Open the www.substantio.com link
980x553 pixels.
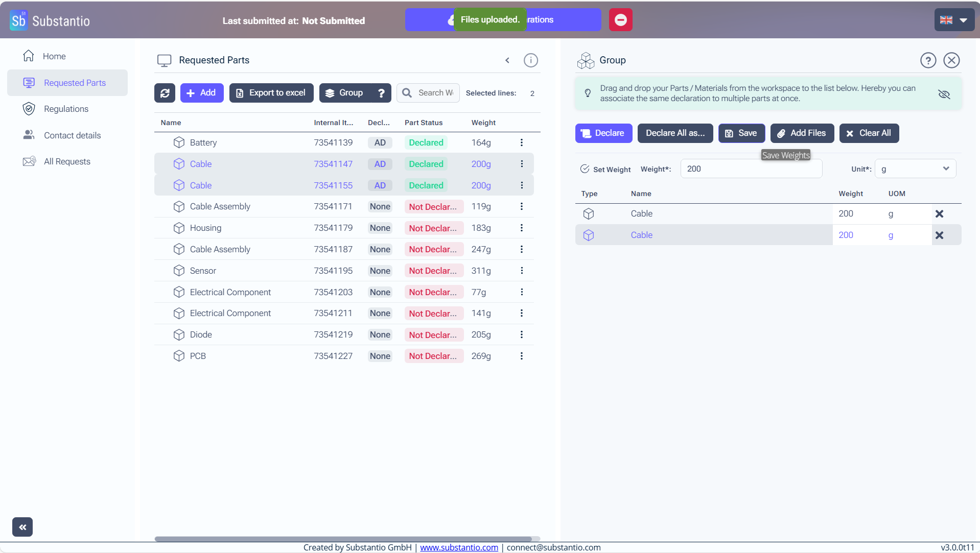click(x=458, y=547)
